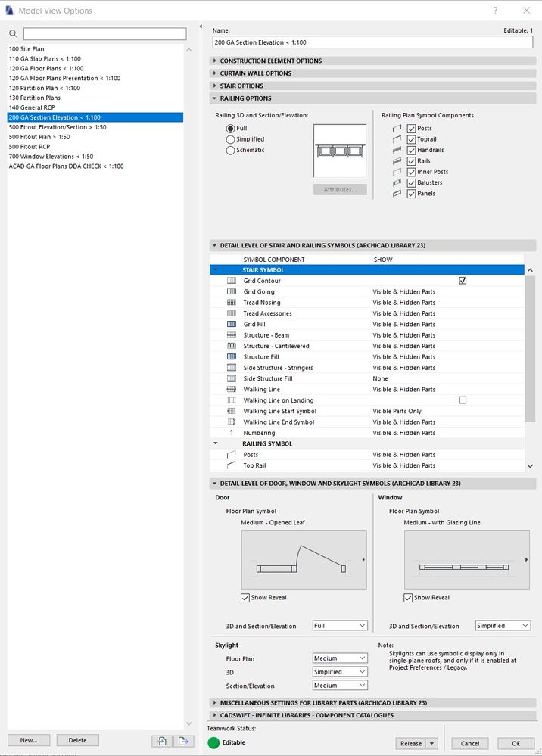Collapse the Railing Options panel
Viewport: 542px width, 756px height.
click(372, 98)
